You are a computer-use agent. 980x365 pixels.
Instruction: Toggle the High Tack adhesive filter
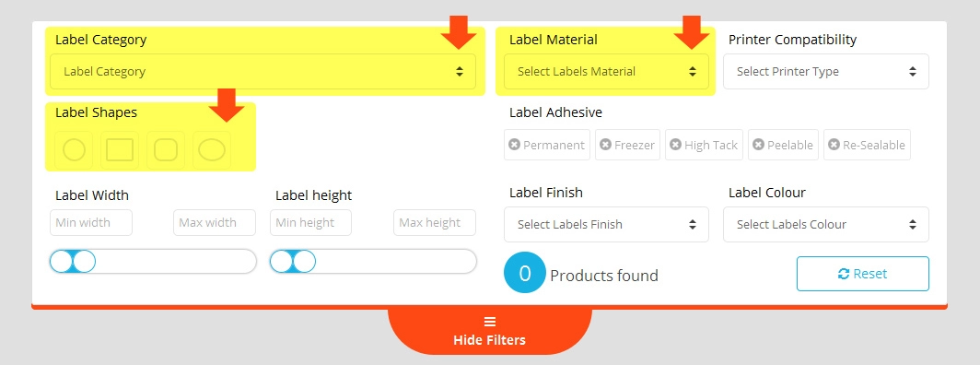pyautogui.click(x=704, y=145)
